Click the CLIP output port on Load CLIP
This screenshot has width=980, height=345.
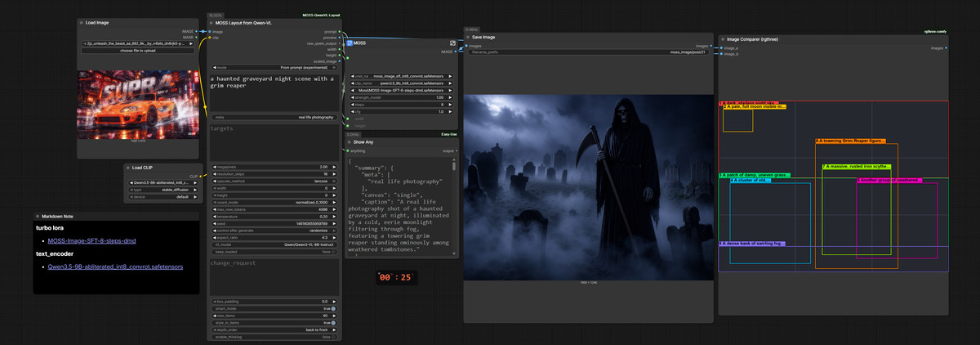[x=200, y=176]
